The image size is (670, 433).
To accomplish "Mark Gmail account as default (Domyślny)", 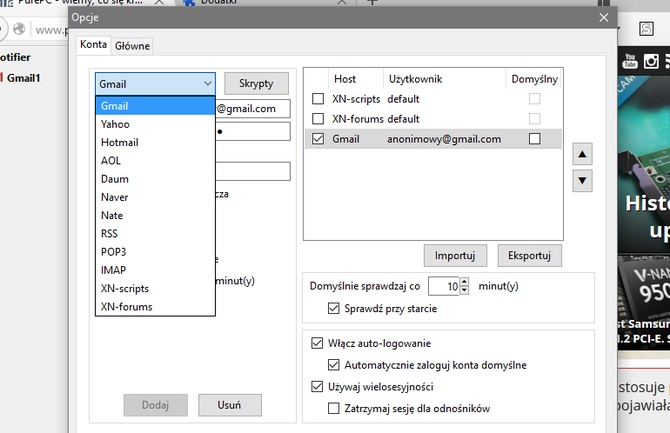I will click(x=535, y=138).
